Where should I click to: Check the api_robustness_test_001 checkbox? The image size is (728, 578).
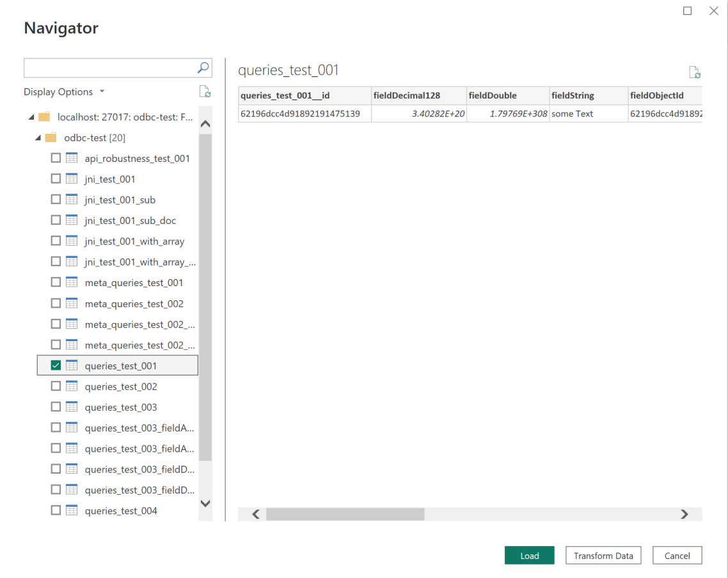click(56, 157)
